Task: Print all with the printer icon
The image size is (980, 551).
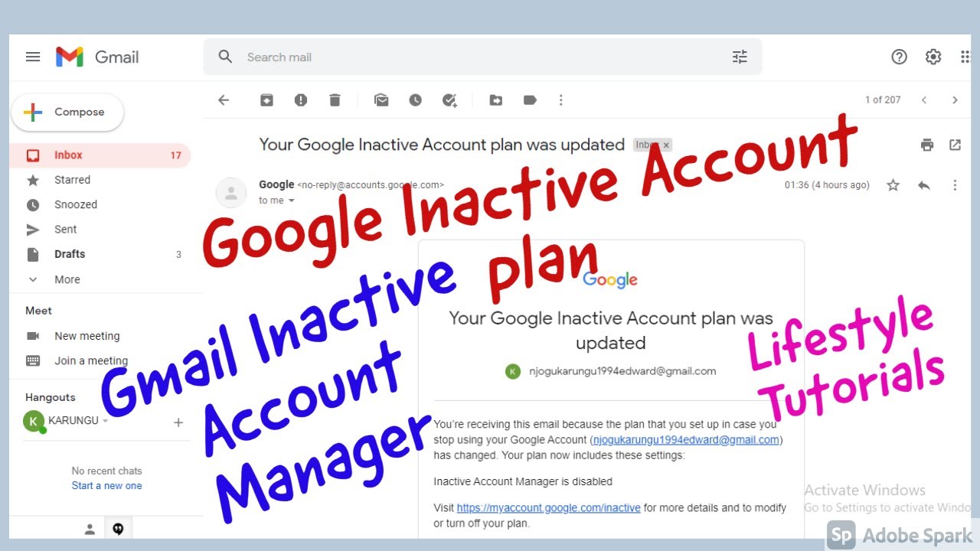Action: pyautogui.click(x=927, y=145)
